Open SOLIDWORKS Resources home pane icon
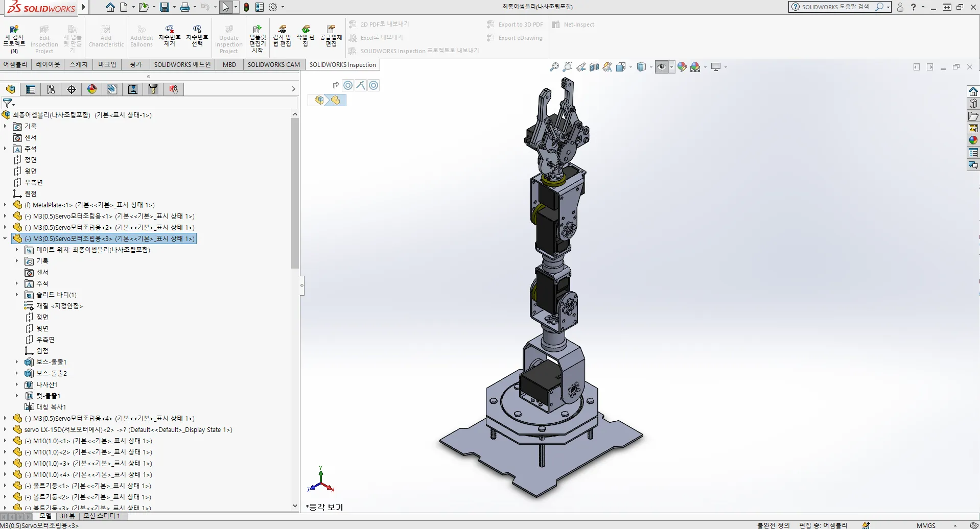The width and height of the screenshot is (980, 529). pyautogui.click(x=973, y=91)
